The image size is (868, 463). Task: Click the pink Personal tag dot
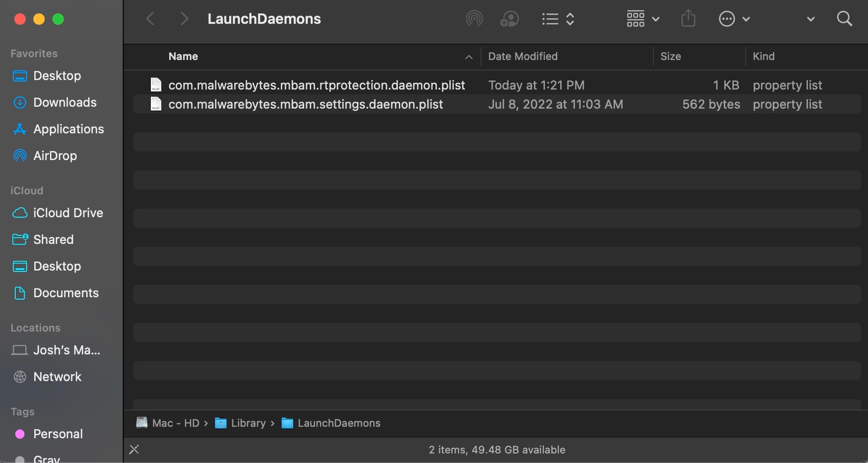[20, 434]
